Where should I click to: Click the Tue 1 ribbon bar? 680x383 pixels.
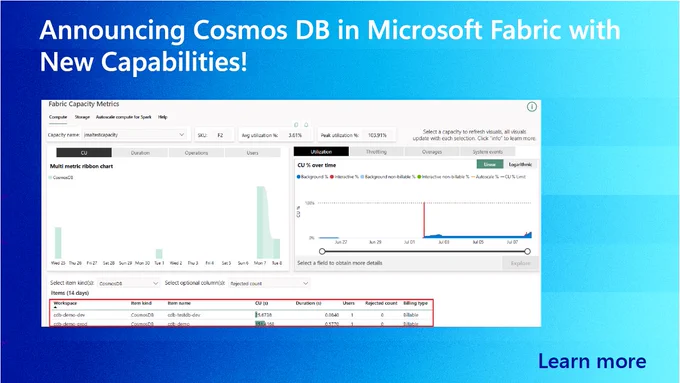(x=159, y=254)
